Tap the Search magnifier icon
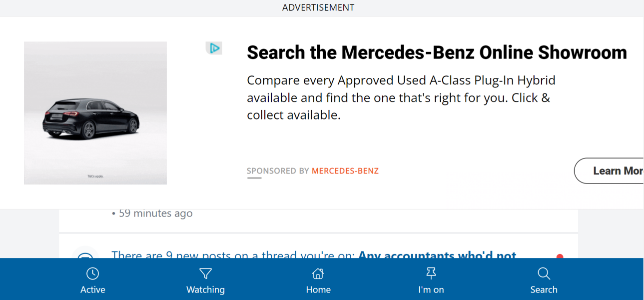 (x=544, y=273)
